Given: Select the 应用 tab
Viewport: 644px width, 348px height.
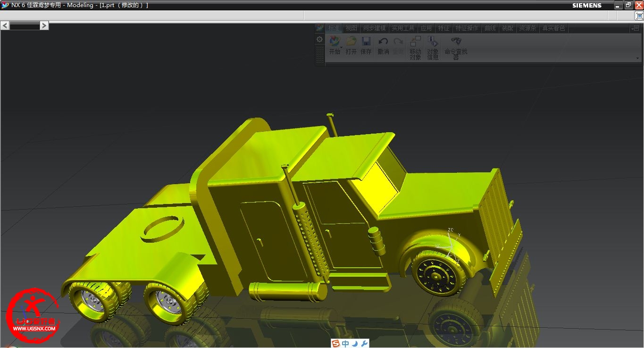Looking at the screenshot, I should click(x=427, y=28).
